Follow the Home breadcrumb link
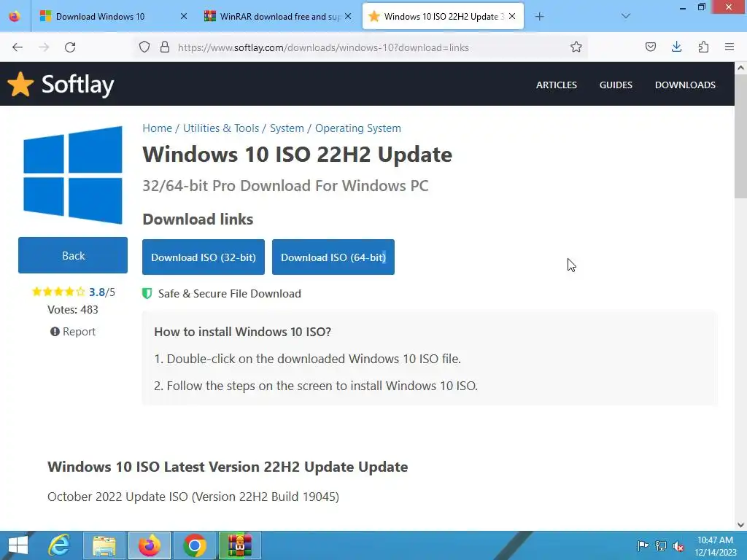The height and width of the screenshot is (560, 747). 158,128
